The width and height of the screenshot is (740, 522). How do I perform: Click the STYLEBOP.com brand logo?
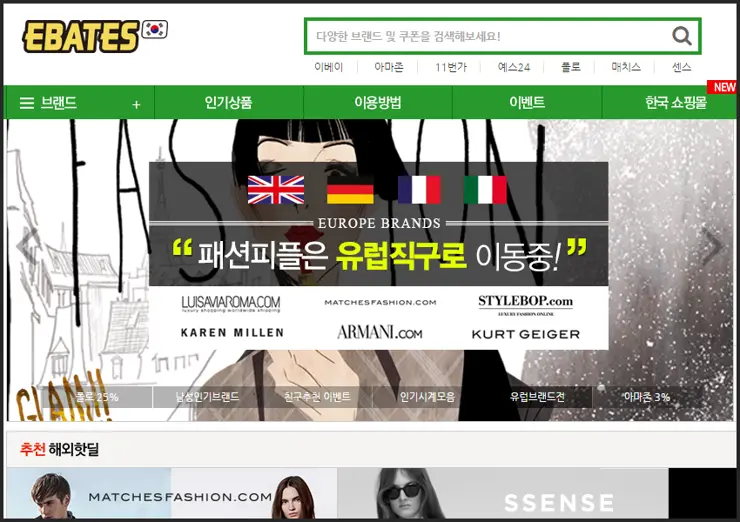pos(525,304)
